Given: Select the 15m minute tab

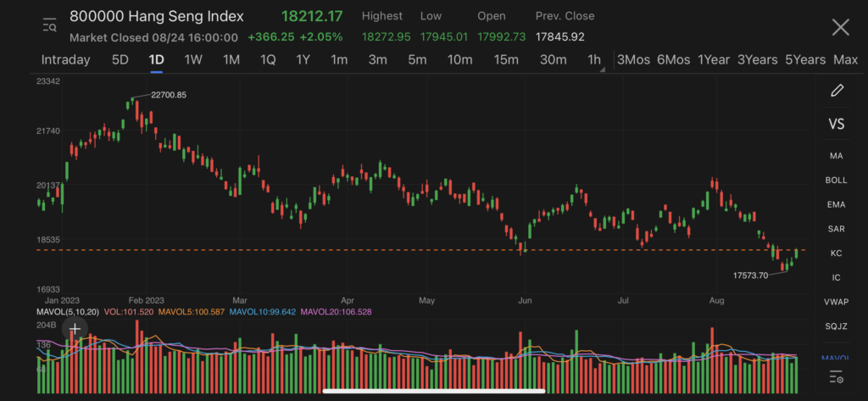Looking at the screenshot, I should [506, 60].
